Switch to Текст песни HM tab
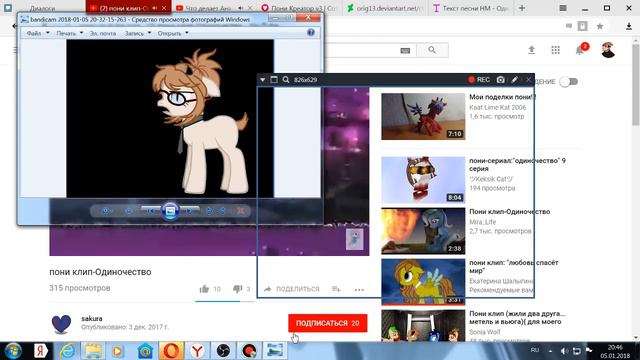This screenshot has height=360, width=640. point(471,8)
